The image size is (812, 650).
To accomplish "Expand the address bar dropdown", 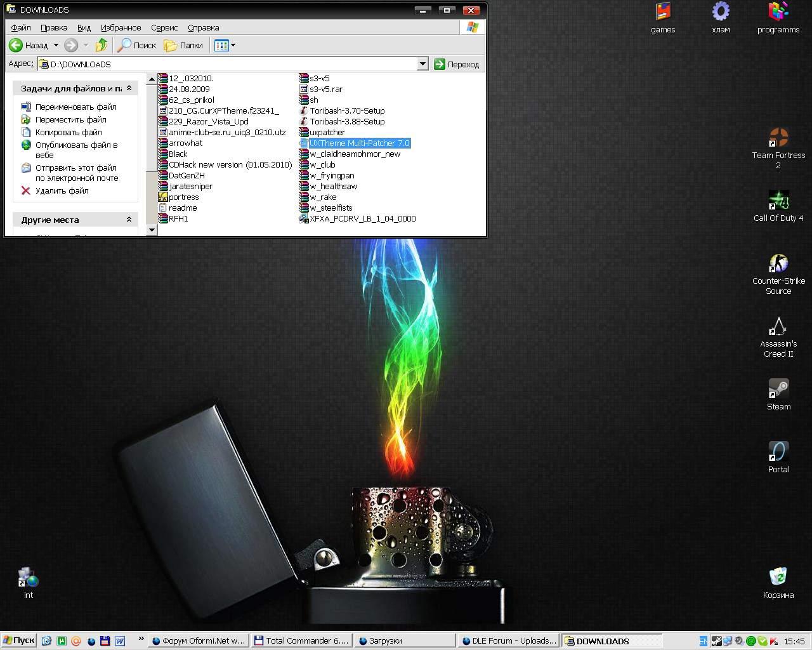I will click(x=422, y=64).
